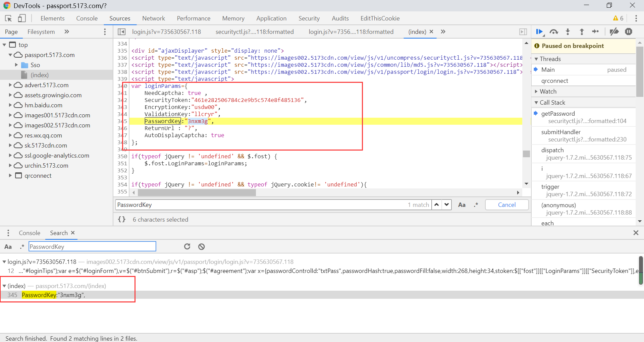Toggle the device toolbar icon
The width and height of the screenshot is (644, 342).
[22, 18]
